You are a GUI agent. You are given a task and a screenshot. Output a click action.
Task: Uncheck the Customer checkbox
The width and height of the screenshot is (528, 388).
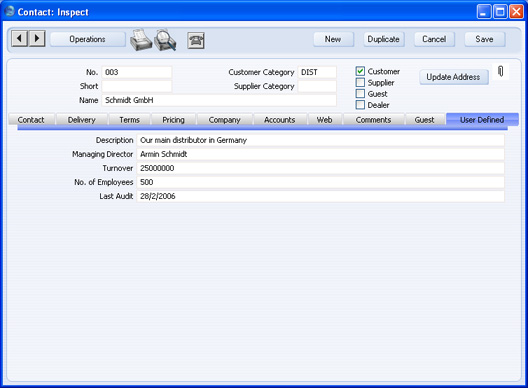tap(360, 71)
